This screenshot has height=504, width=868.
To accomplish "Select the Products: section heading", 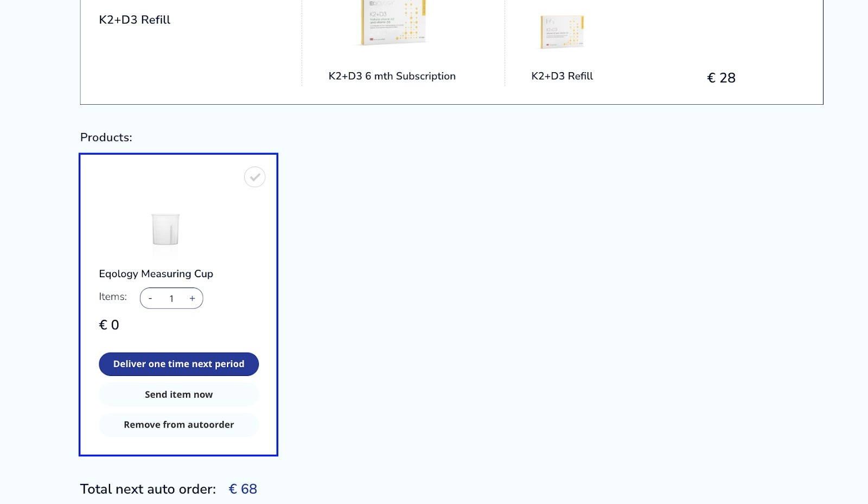I will click(106, 137).
